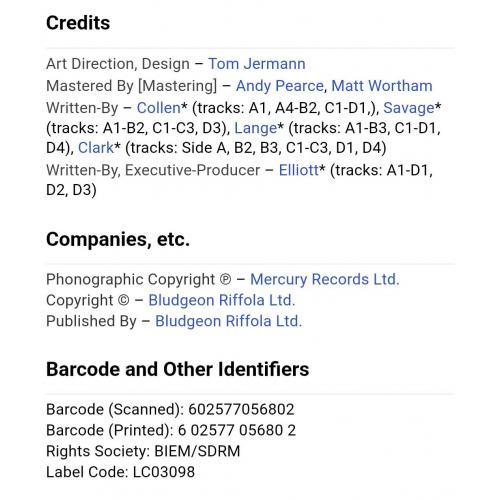
Task: Click Bludgeon Riffola Ltd. under Copyright ©
Action: [x=222, y=300]
